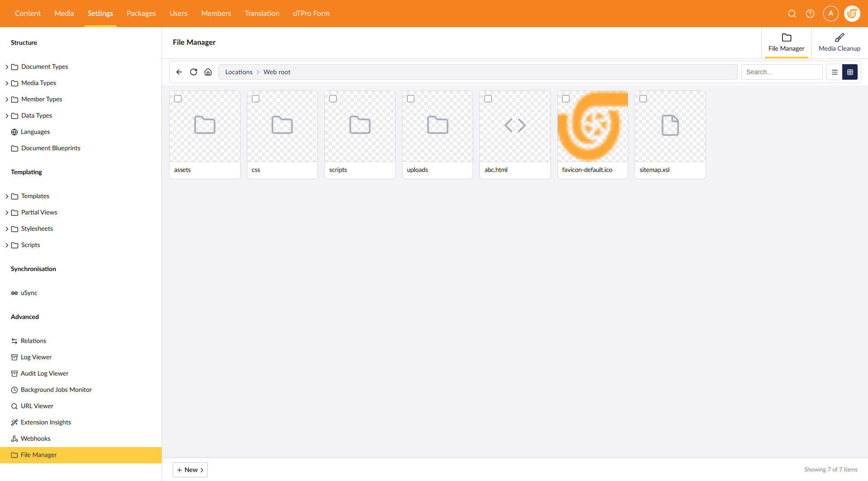The width and height of the screenshot is (868, 481).
Task: Click the New button
Action: point(190,470)
